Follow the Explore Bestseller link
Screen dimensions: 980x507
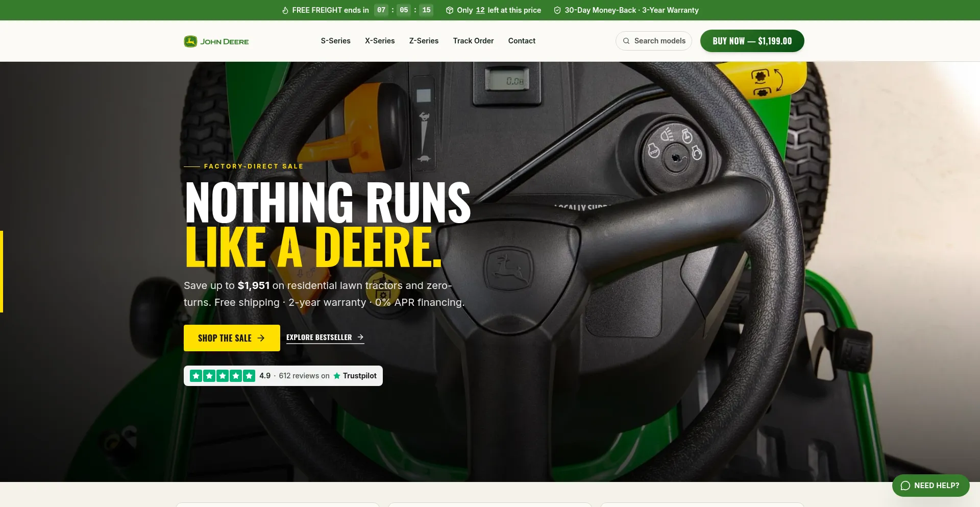coord(325,337)
